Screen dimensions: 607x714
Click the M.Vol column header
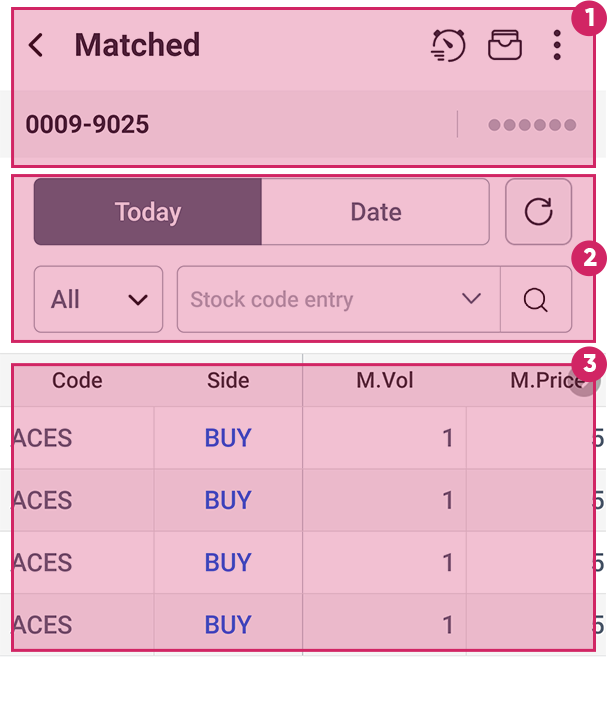point(385,380)
